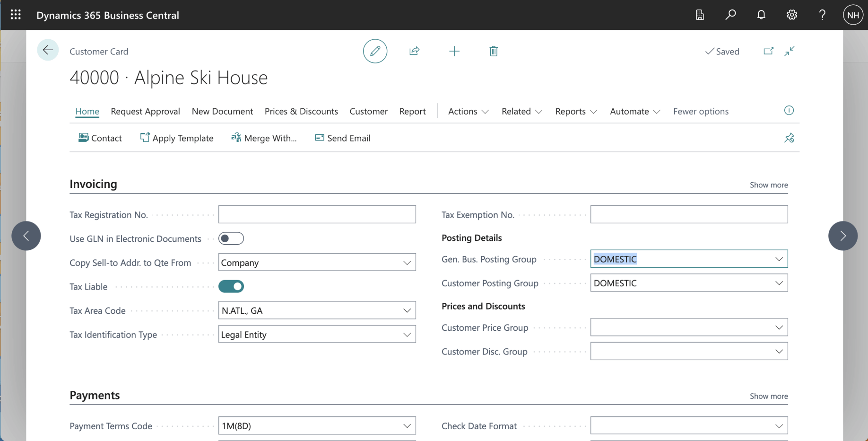The width and height of the screenshot is (868, 441).
Task: Go to next customer record arrow
Action: pyautogui.click(x=842, y=236)
